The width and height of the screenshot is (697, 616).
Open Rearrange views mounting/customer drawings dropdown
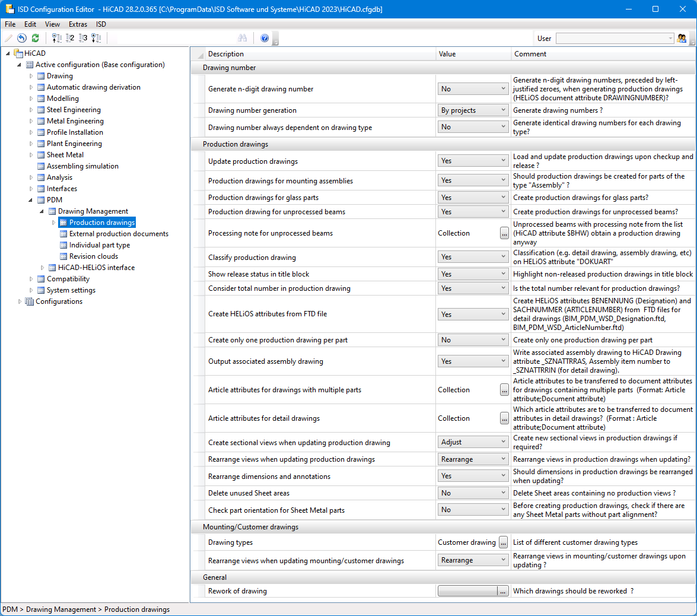pyautogui.click(x=473, y=560)
